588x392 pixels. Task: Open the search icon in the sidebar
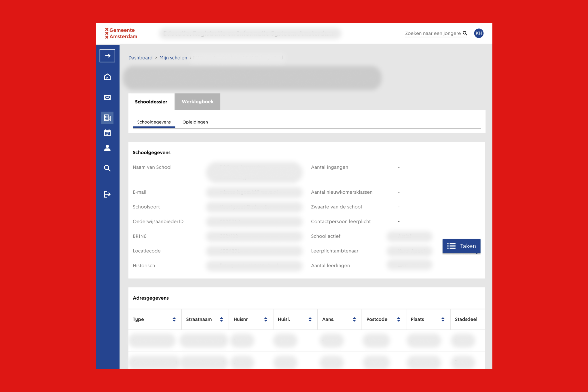coord(107,168)
